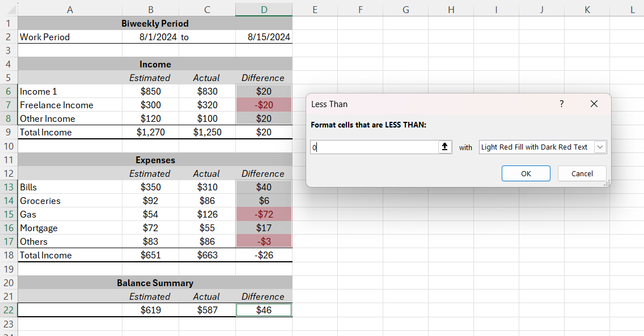
Task: Close the Less Than dialog with X
Action: 594,104
